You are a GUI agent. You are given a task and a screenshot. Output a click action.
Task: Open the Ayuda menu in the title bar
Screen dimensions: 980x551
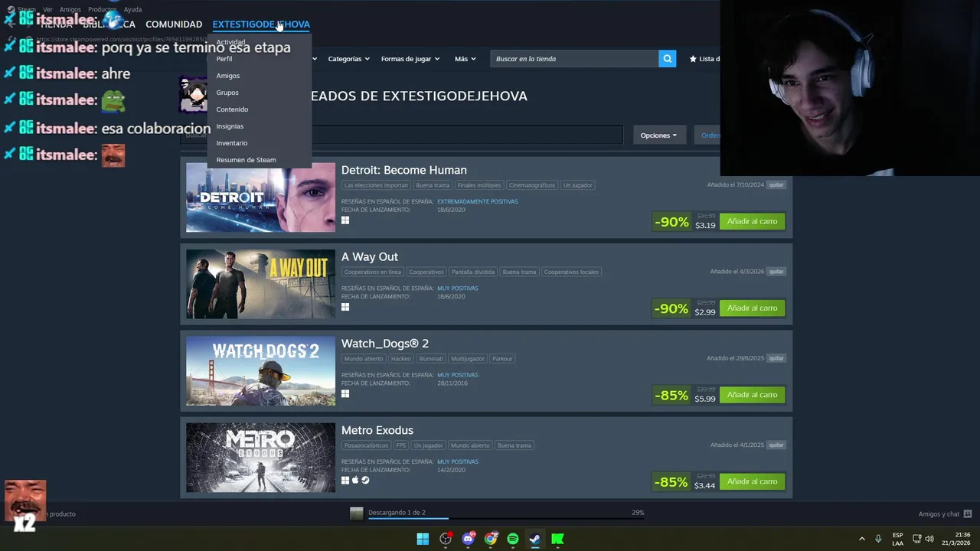coord(133,9)
